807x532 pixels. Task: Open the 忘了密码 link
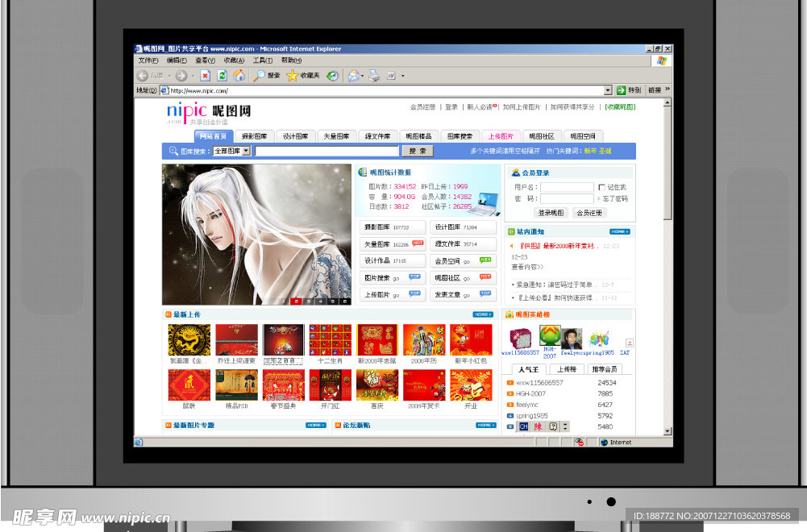click(x=615, y=198)
